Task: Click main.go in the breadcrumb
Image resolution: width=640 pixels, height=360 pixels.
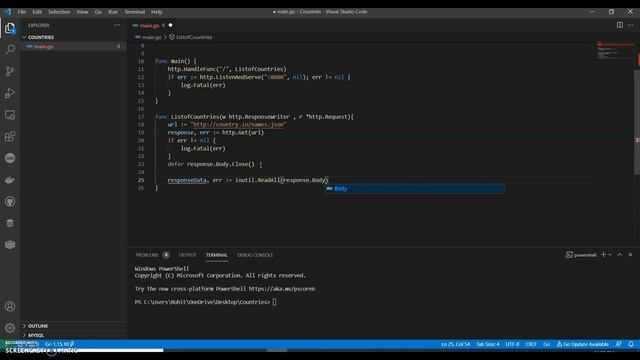Action: click(152, 37)
